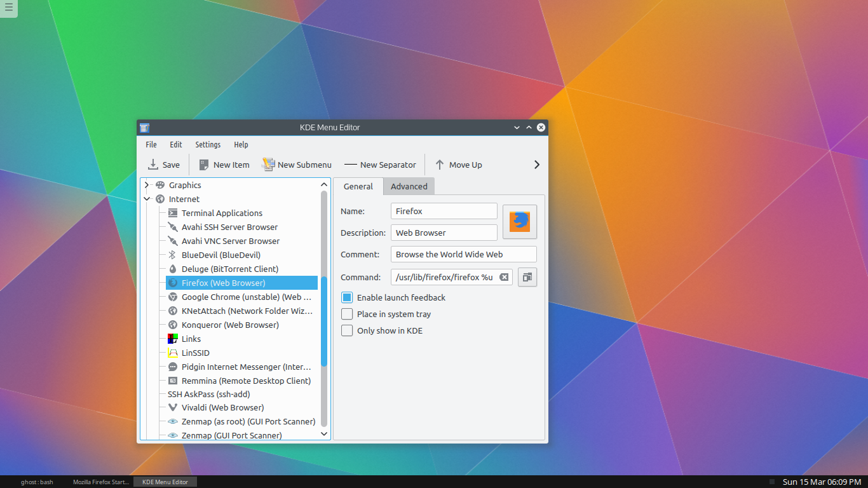Click KDE Menu Editor taskbar entry
The width and height of the screenshot is (868, 488).
[165, 482]
